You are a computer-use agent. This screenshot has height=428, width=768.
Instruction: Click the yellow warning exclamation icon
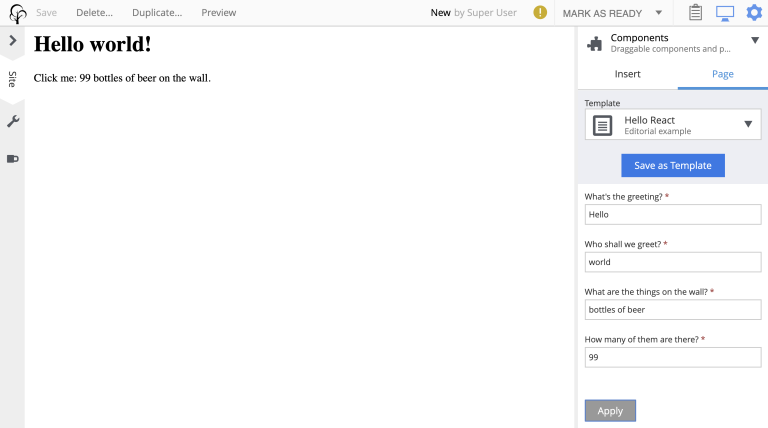click(540, 13)
